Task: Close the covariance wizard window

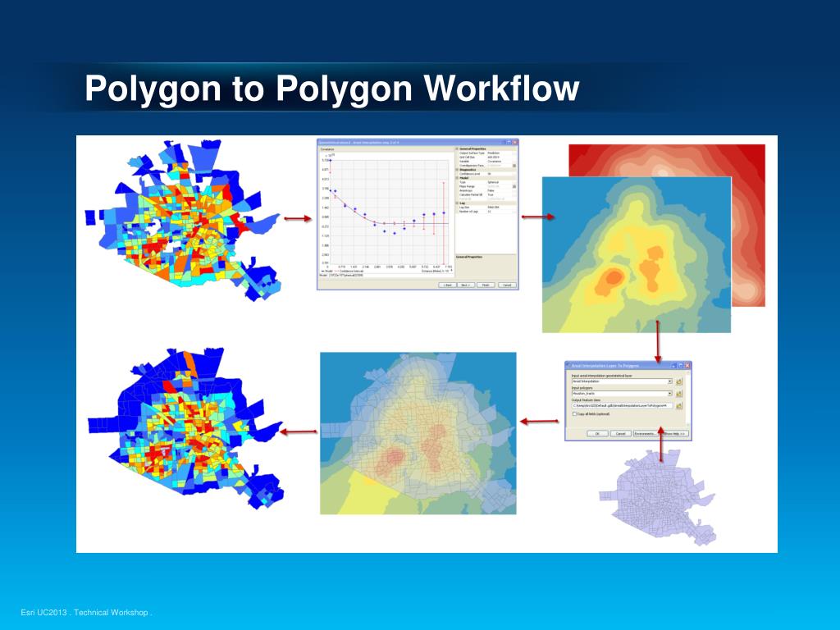Action: [x=515, y=143]
